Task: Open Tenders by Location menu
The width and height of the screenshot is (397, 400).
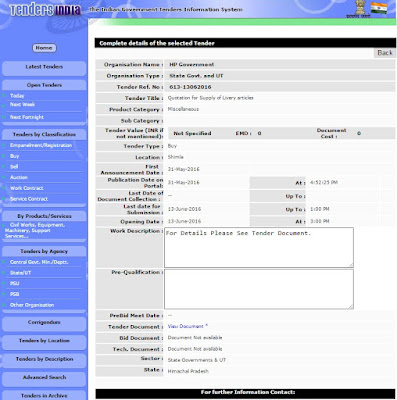Action: (x=44, y=341)
